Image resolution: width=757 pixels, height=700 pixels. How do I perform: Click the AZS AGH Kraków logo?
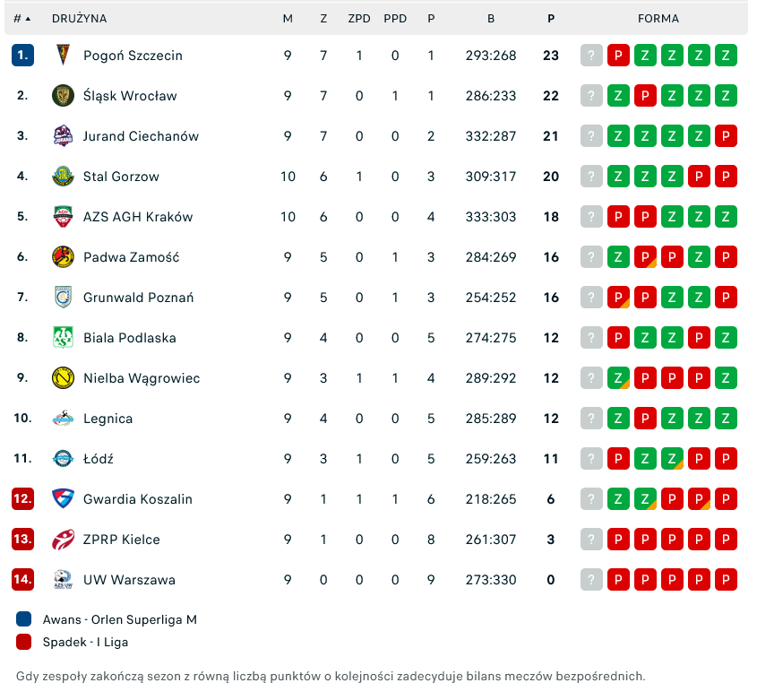tap(63, 217)
